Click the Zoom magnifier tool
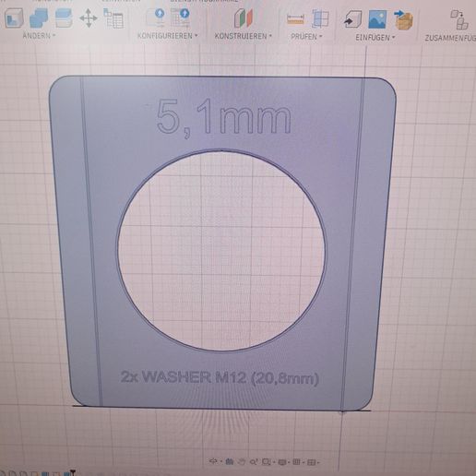The height and width of the screenshot is (476, 476). (253, 462)
